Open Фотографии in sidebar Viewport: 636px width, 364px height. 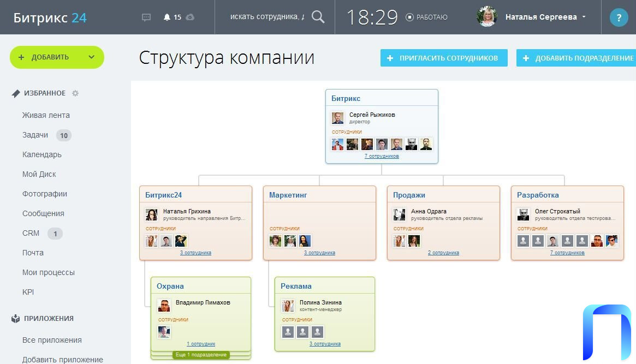pyautogui.click(x=45, y=194)
